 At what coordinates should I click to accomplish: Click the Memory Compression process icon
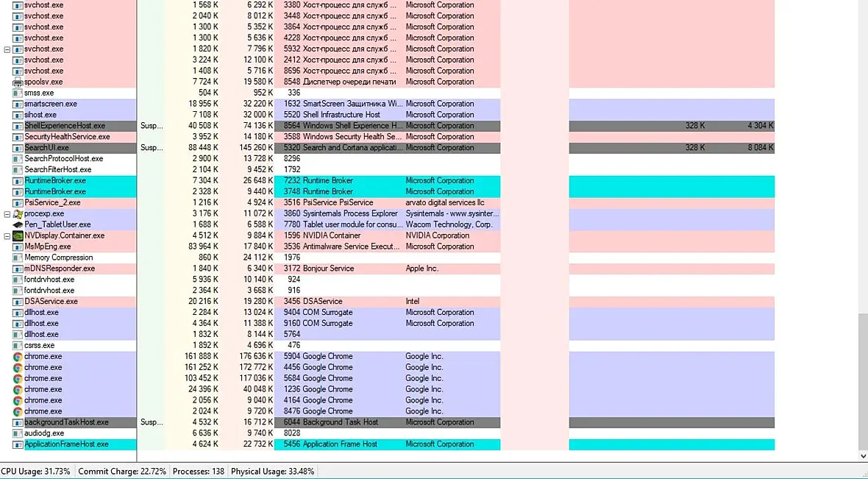tap(18, 258)
